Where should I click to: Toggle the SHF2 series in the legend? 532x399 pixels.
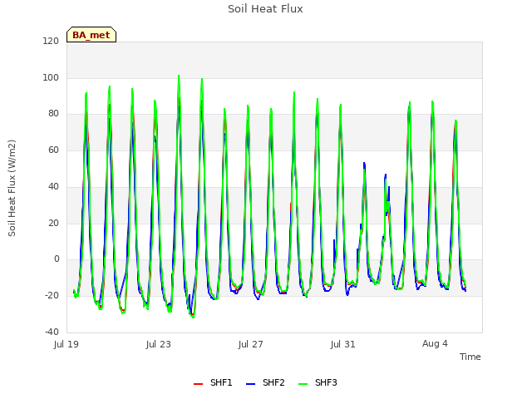(265, 382)
